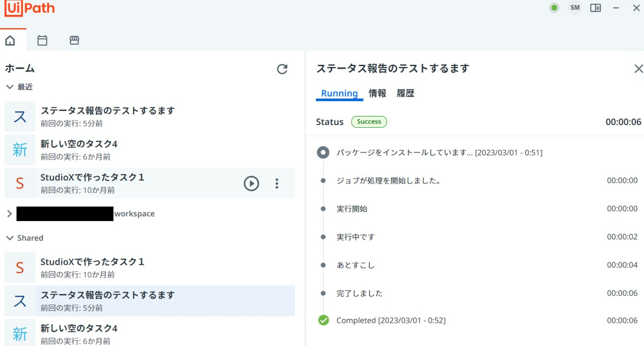The width and height of the screenshot is (644, 346).
Task: Click the 00:00:02 timestamp for 実行中です
Action: (x=622, y=237)
